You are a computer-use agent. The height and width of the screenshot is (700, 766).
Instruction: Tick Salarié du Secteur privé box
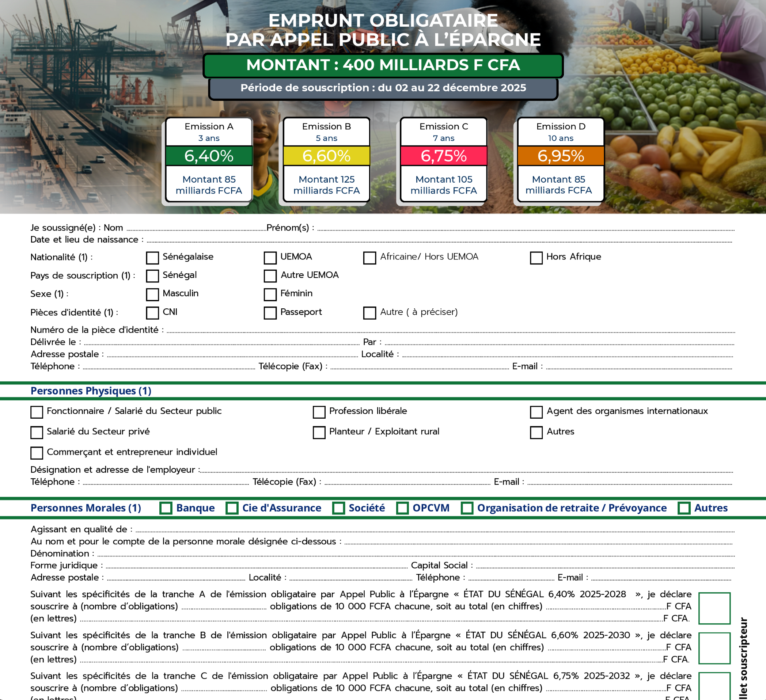[37, 432]
